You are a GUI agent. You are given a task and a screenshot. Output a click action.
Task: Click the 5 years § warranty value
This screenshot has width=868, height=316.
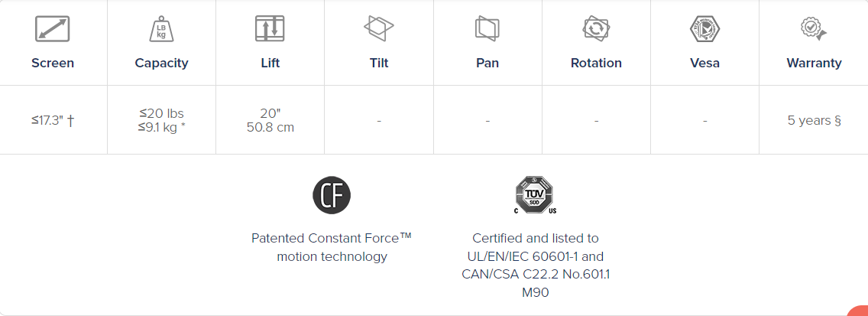814,120
